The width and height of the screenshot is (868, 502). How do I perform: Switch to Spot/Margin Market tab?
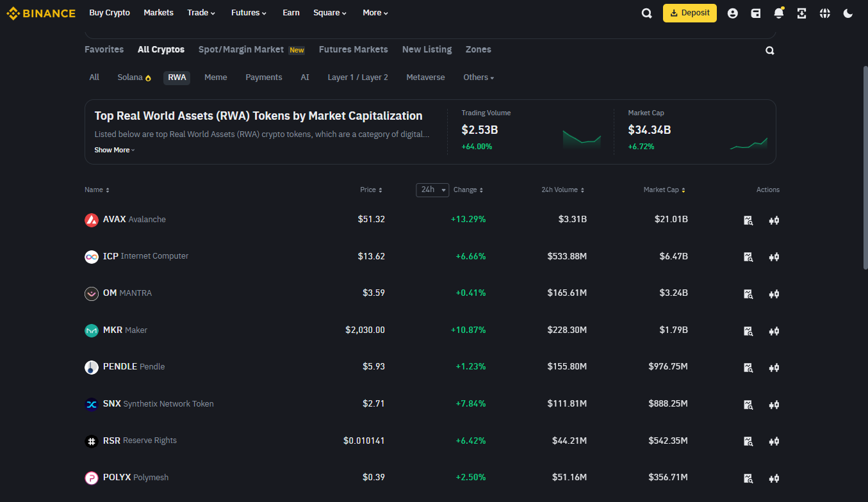(252, 49)
